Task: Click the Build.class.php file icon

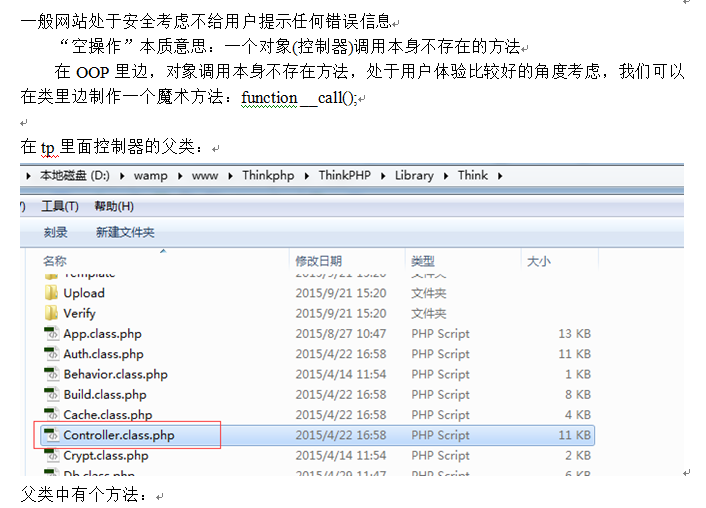Action: tap(51, 394)
